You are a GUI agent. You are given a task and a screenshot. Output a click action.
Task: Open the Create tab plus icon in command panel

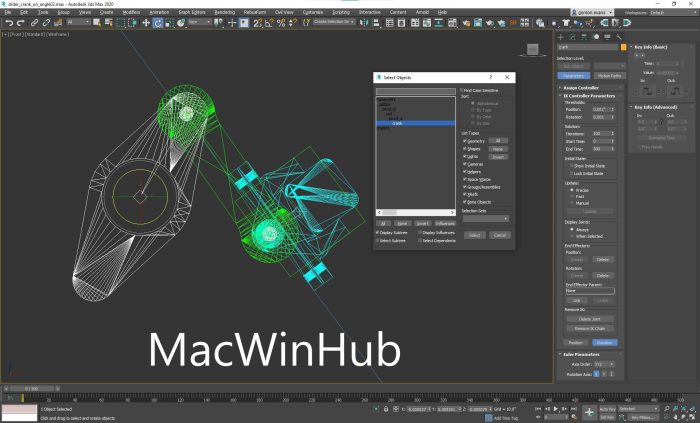pos(561,37)
